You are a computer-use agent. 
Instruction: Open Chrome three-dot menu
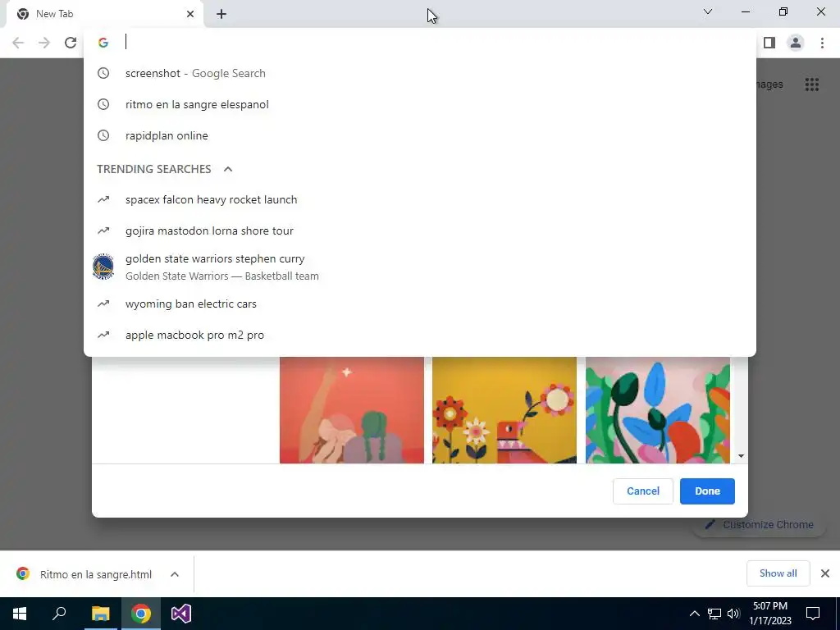(822, 43)
